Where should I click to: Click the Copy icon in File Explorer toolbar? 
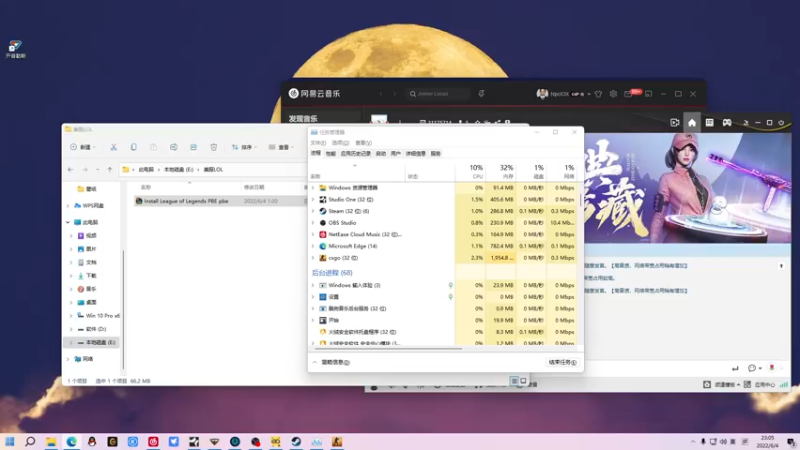point(133,147)
